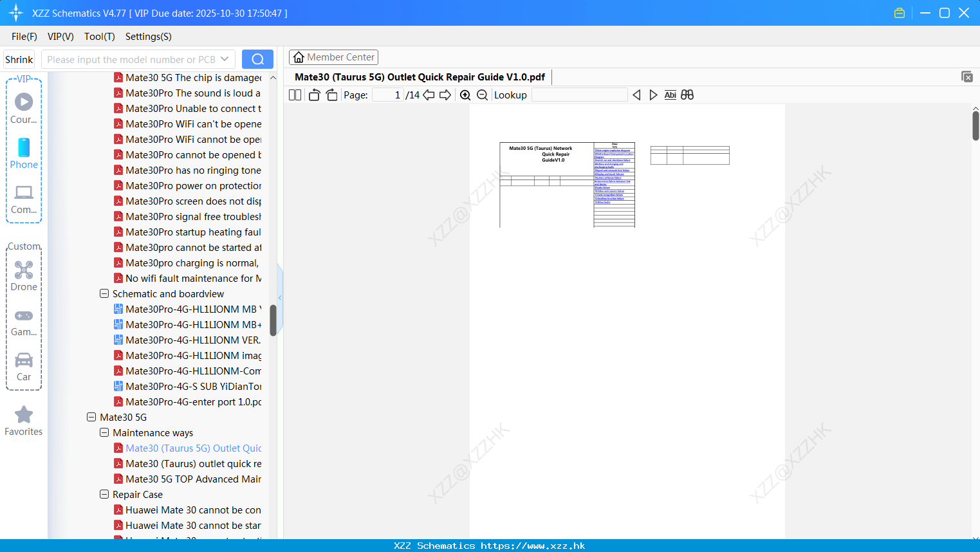Find next lookup match triangle
This screenshot has width=980, height=552.
coord(653,95)
